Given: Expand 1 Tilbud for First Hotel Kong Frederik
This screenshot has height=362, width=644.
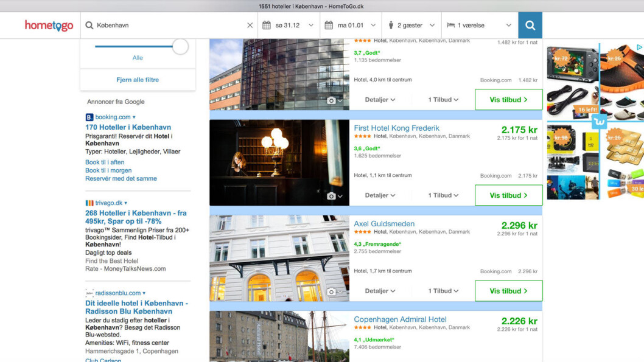Looking at the screenshot, I should (443, 195).
